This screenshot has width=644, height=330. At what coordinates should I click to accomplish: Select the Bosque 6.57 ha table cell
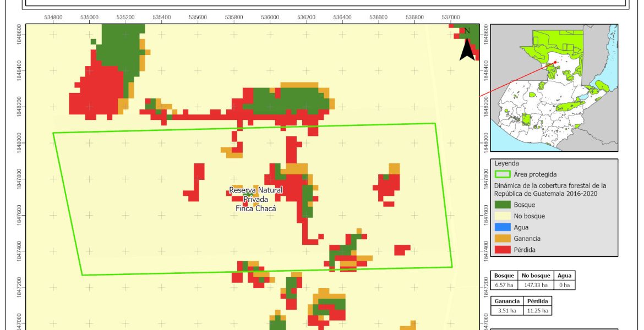(504, 285)
